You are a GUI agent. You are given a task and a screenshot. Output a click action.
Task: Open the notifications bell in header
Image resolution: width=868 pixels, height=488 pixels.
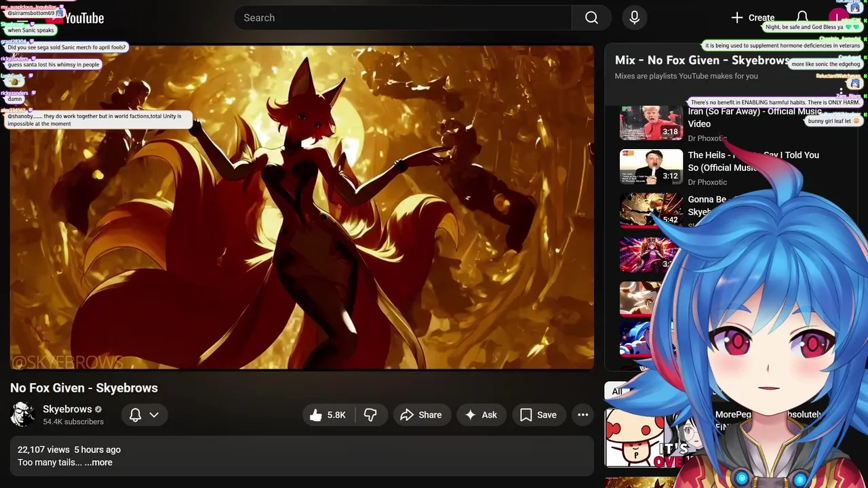802,18
